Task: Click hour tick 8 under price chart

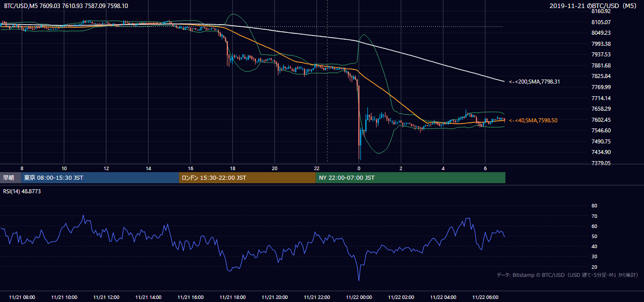Action: (22, 168)
